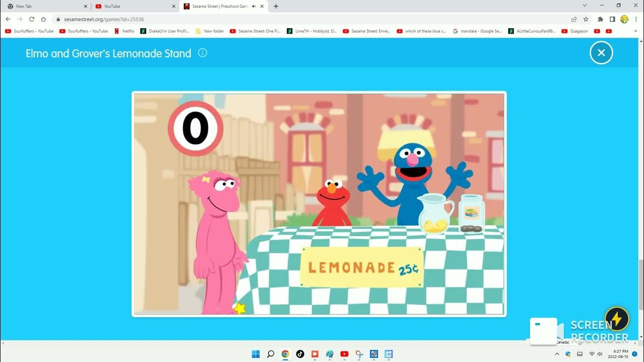Viewport: 644px width, 362px height.
Task: Open the which of these blue c... bookmark
Action: click(422, 31)
